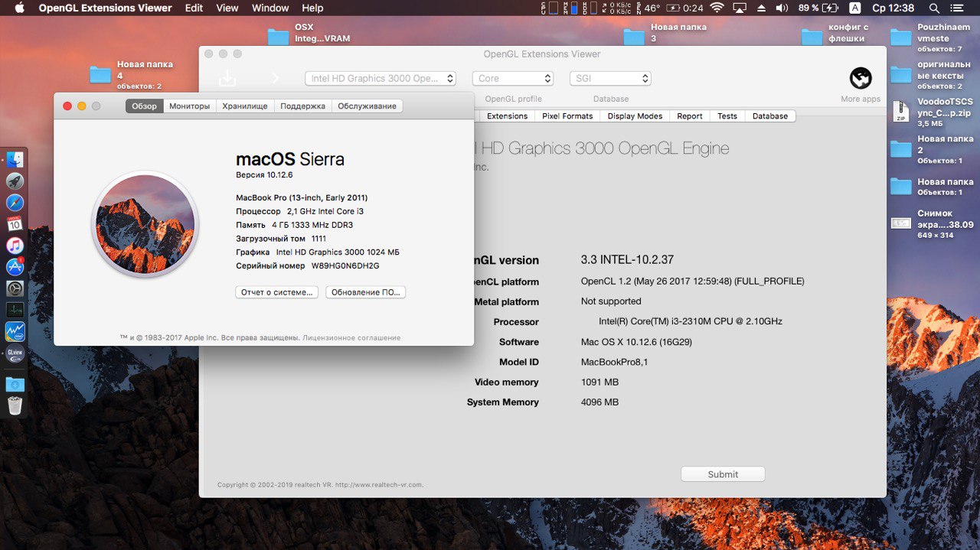980x550 pixels.
Task: Select the Хранилище tab
Action: 245,106
